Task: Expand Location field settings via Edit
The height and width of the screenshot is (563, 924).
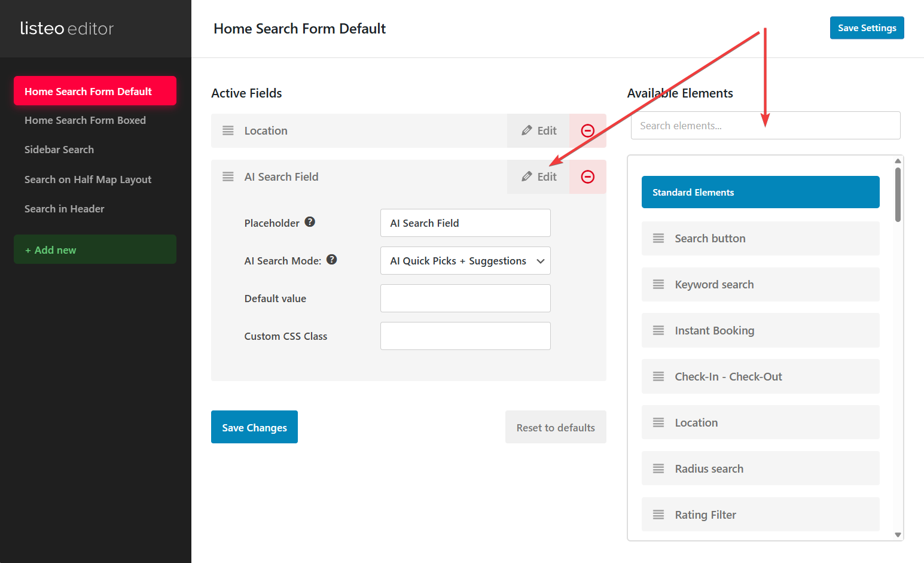Action: pyautogui.click(x=539, y=131)
